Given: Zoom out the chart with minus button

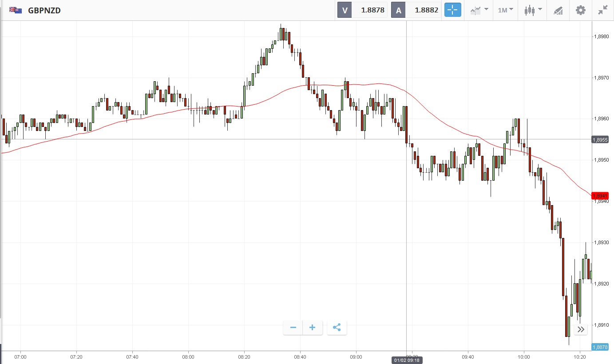Looking at the screenshot, I should (x=293, y=328).
